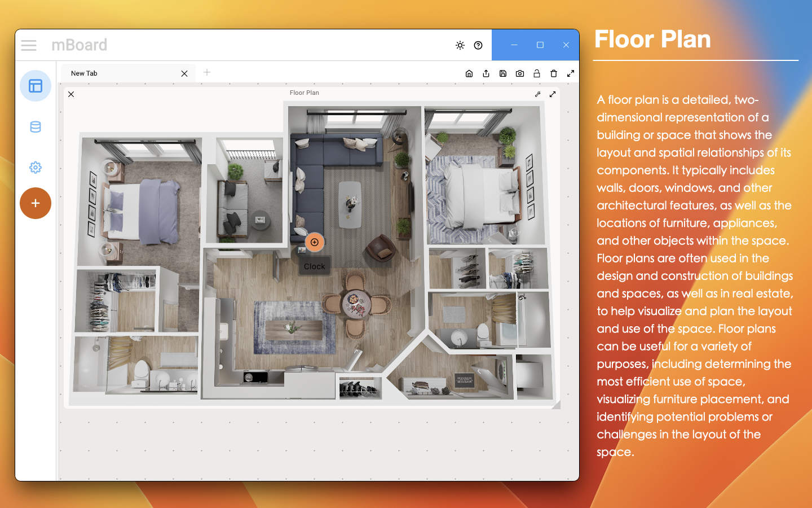Add a new tab with the plus icon
Screen dimensions: 812x508
(x=207, y=72)
